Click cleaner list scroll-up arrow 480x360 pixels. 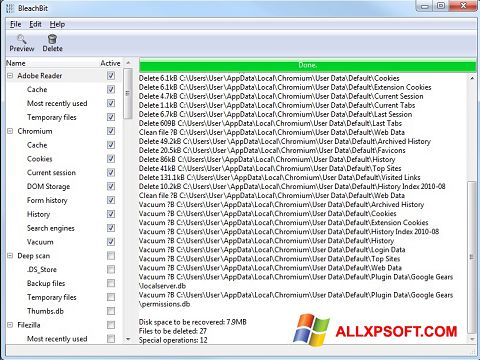[128, 63]
